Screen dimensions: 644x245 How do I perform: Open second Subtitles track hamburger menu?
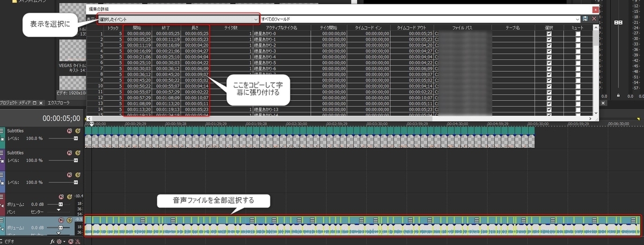pyautogui.click(x=3, y=153)
